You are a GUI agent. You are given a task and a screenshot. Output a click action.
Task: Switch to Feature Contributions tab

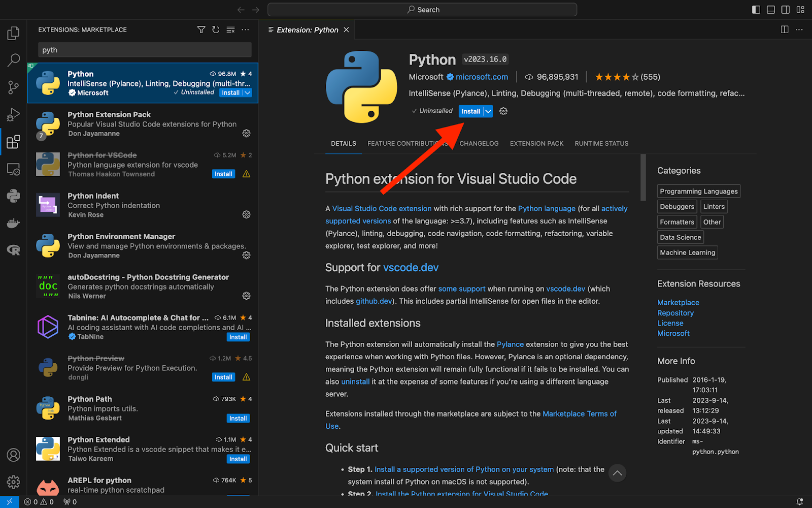[408, 144]
